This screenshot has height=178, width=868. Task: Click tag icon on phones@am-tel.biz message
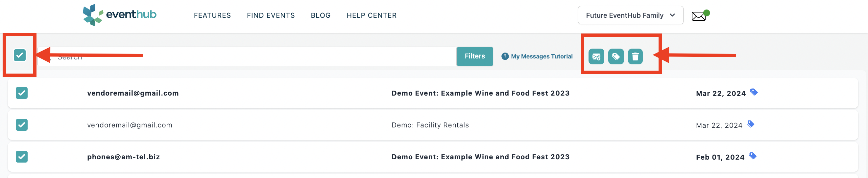click(753, 155)
